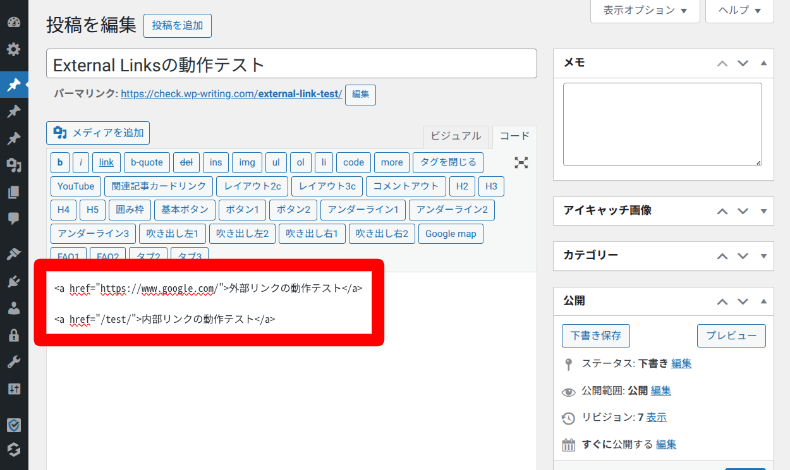Viewport: 790px width, 470px height.
Task: Insert レイアウト2c quicktag
Action: (x=252, y=186)
